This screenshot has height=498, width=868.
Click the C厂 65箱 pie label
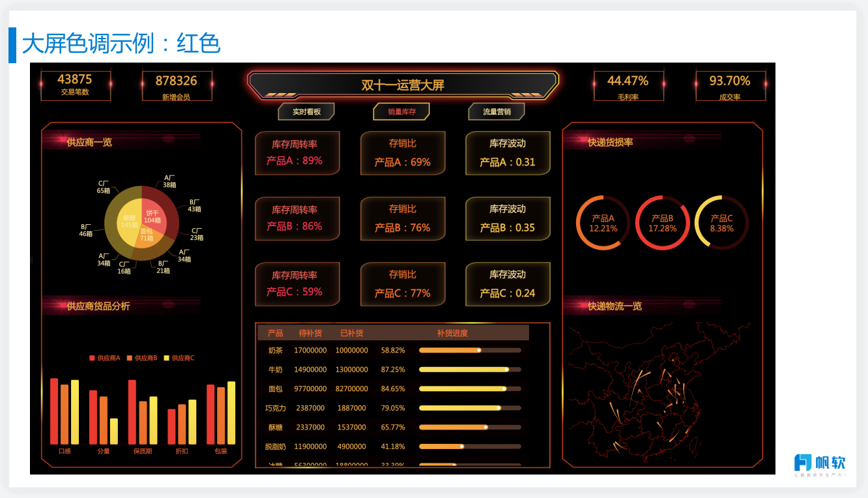104,187
